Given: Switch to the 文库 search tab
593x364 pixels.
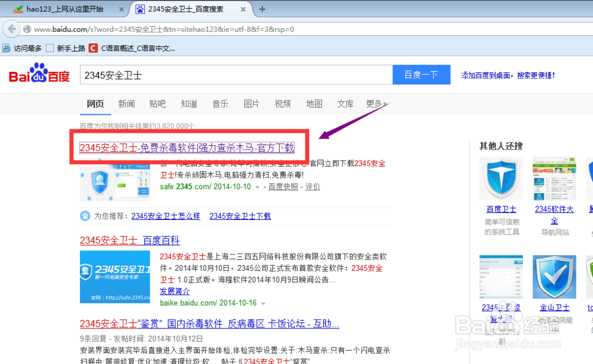Looking at the screenshot, I should point(345,104).
